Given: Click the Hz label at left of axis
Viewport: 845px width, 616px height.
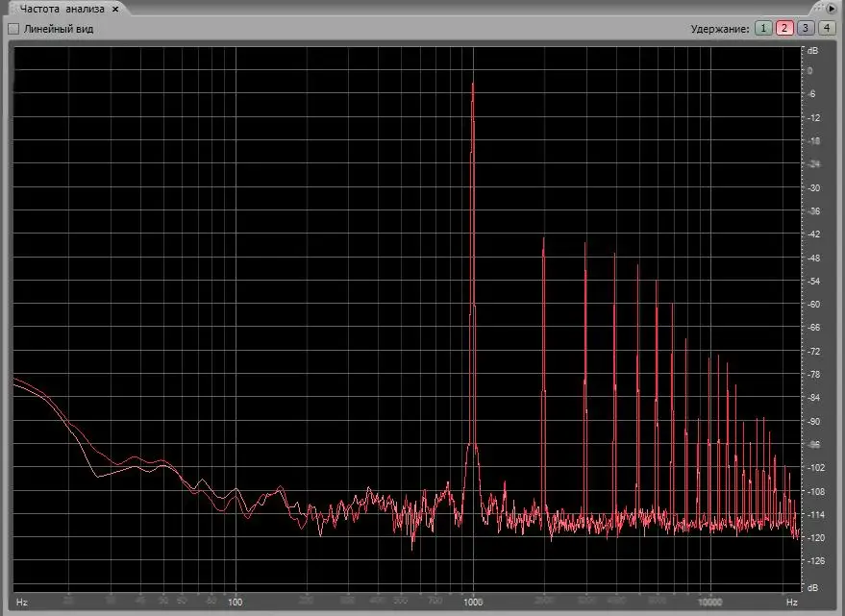Looking at the screenshot, I should (22, 602).
